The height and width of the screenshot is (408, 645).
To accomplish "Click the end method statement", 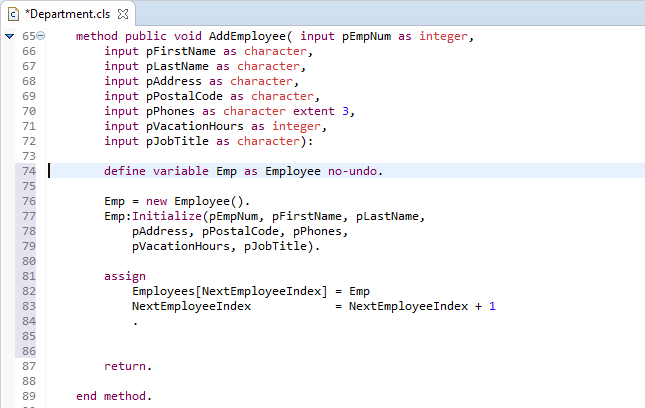I will pos(114,396).
